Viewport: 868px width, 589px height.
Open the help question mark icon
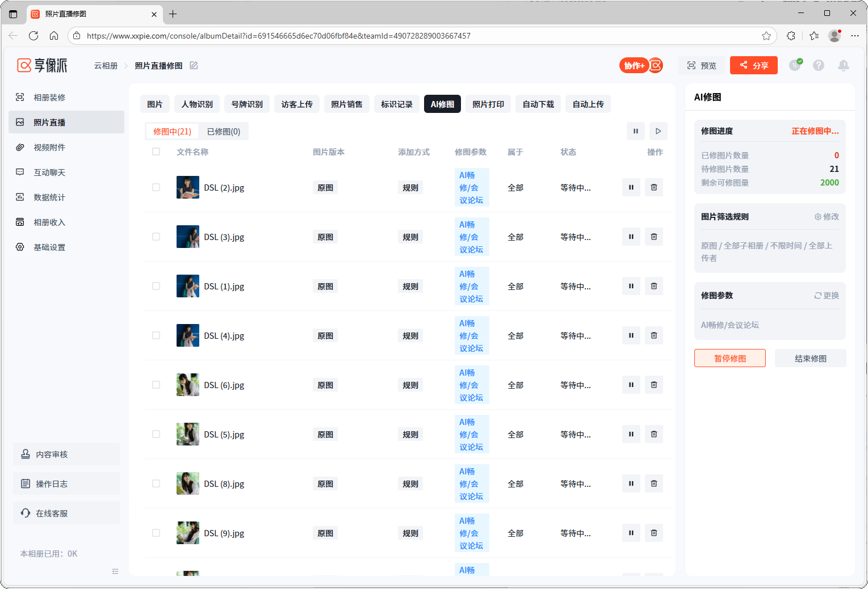point(818,66)
